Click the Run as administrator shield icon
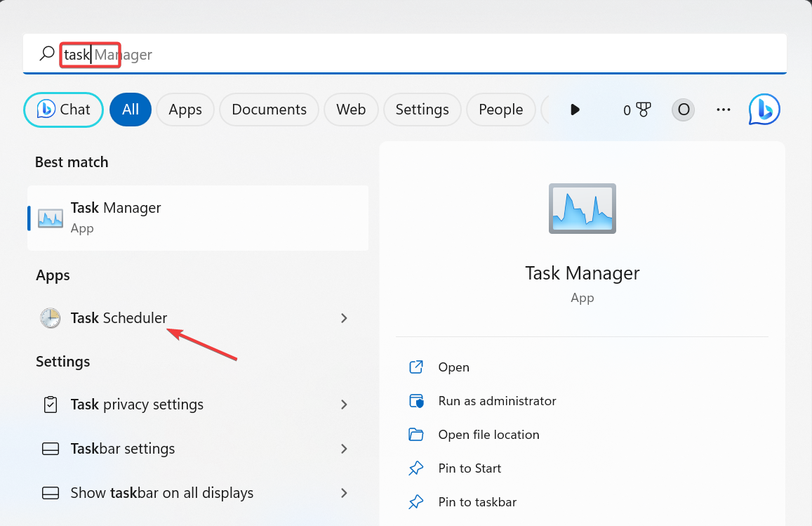 [x=416, y=401]
